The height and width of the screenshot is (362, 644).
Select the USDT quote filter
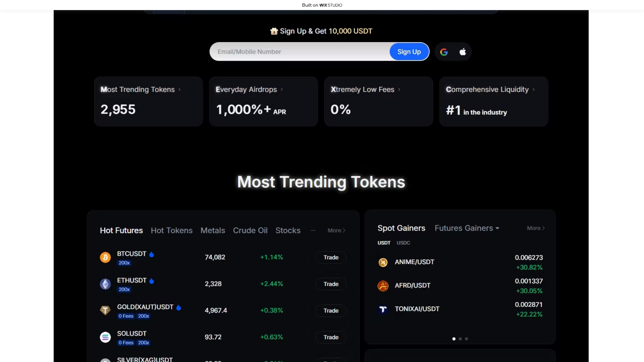click(384, 243)
